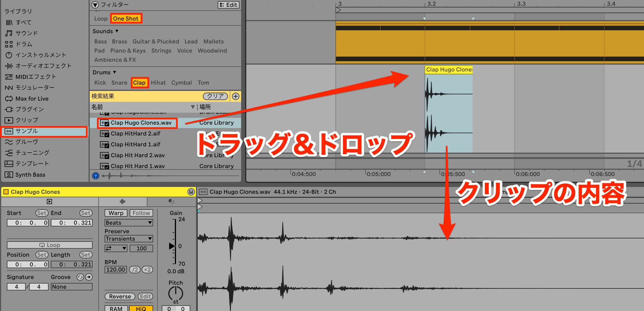Click the browser preview headphone icon
This screenshot has height=311, width=644.
96,176
